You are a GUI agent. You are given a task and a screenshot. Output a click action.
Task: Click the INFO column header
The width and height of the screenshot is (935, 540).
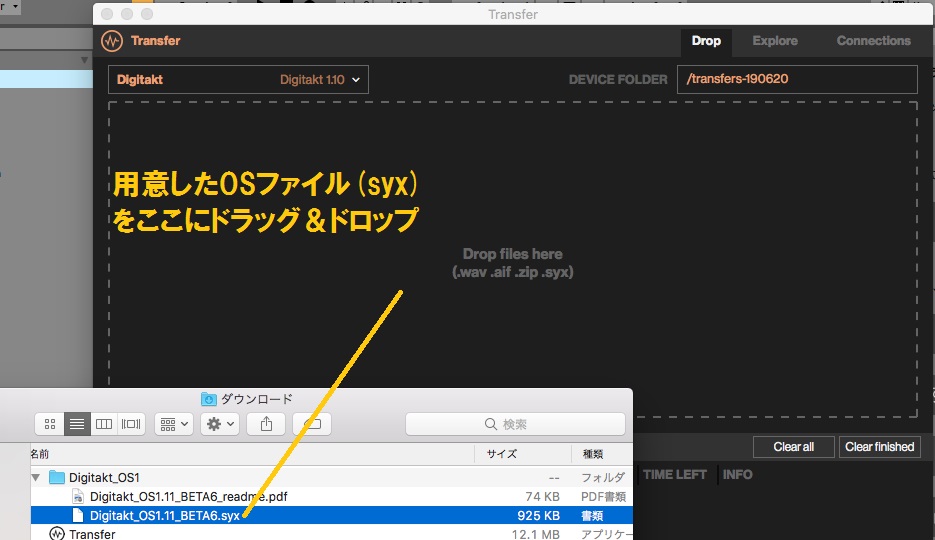738,474
